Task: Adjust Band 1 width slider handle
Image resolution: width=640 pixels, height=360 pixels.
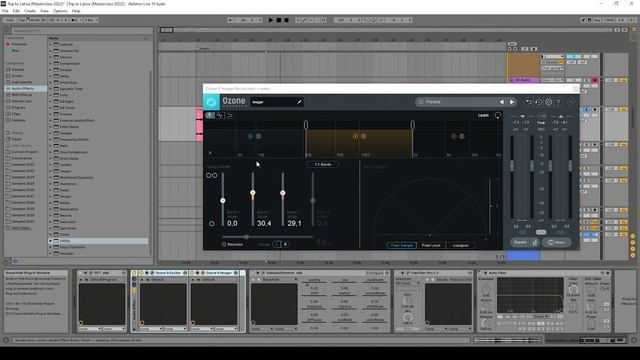Action: (x=222, y=200)
